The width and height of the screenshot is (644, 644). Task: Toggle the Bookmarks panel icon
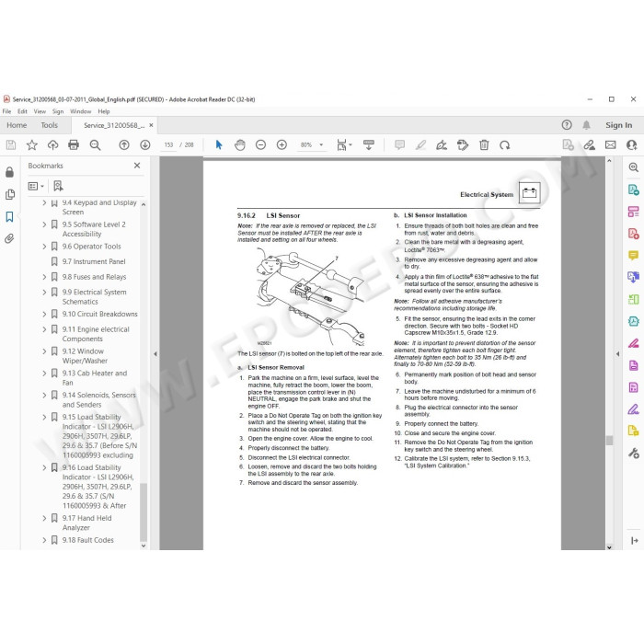click(10, 216)
